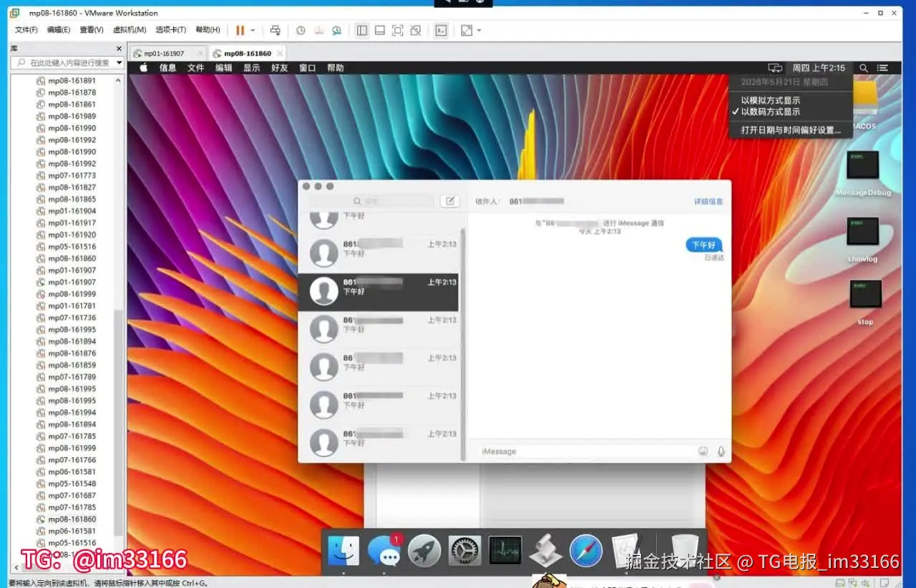Show the console view in VMware

point(442,30)
